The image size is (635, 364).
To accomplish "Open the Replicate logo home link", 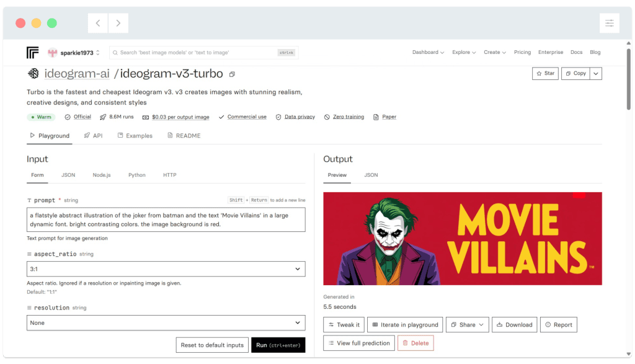I will coord(32,53).
